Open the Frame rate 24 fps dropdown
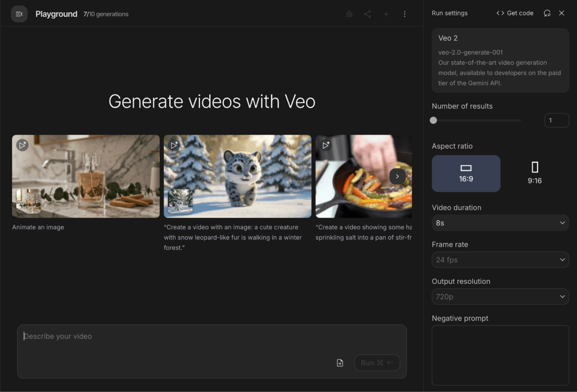 500,260
